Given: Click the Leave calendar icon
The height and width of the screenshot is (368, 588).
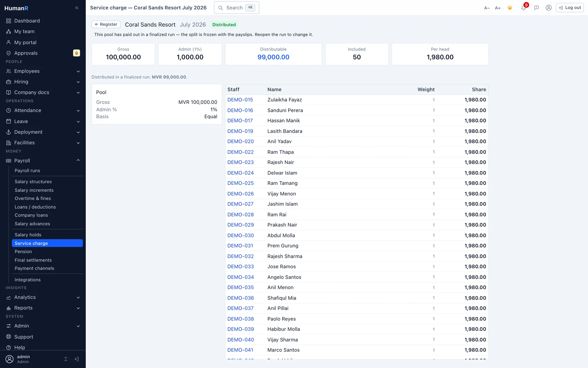Looking at the screenshot, I should (x=9, y=121).
